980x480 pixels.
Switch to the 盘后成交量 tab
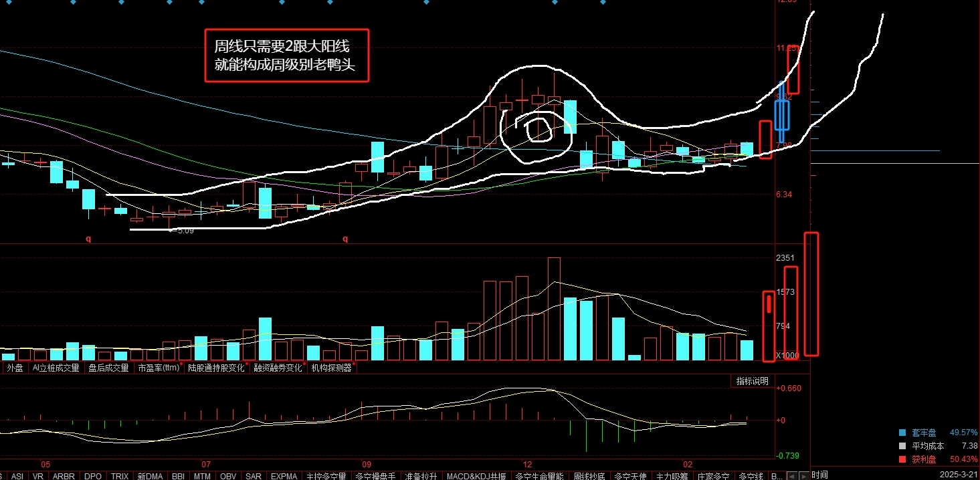tap(108, 368)
